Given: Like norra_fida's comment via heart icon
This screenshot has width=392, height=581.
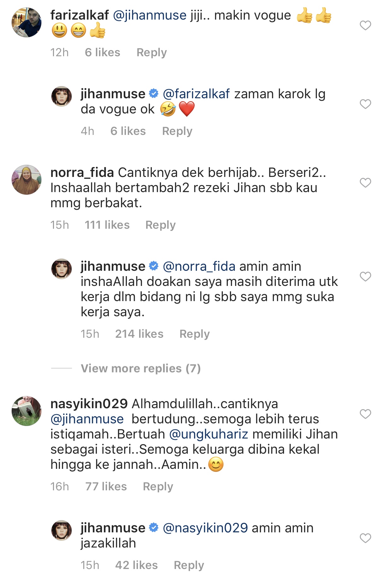Looking at the screenshot, I should (365, 183).
